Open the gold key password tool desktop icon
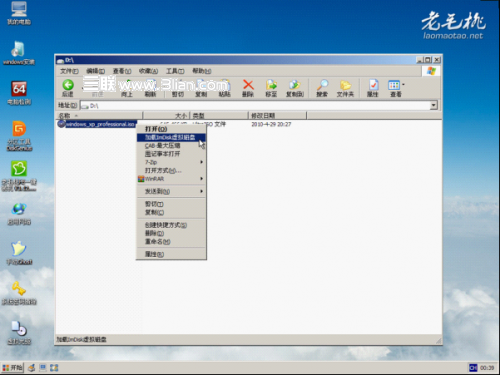 click(x=19, y=293)
